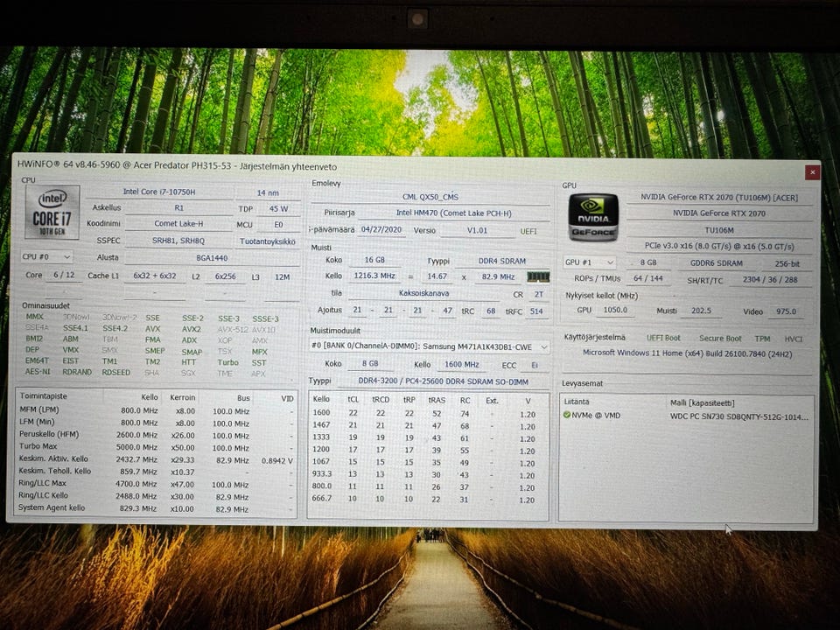Close the HWiNFO summary window
The width and height of the screenshot is (840, 630).
pyautogui.click(x=812, y=172)
